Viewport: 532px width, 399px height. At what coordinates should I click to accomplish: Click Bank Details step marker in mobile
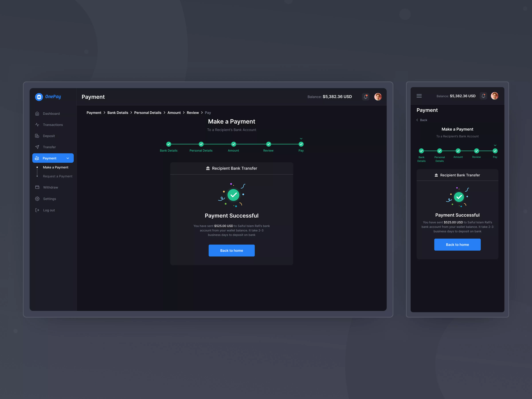tap(421, 151)
